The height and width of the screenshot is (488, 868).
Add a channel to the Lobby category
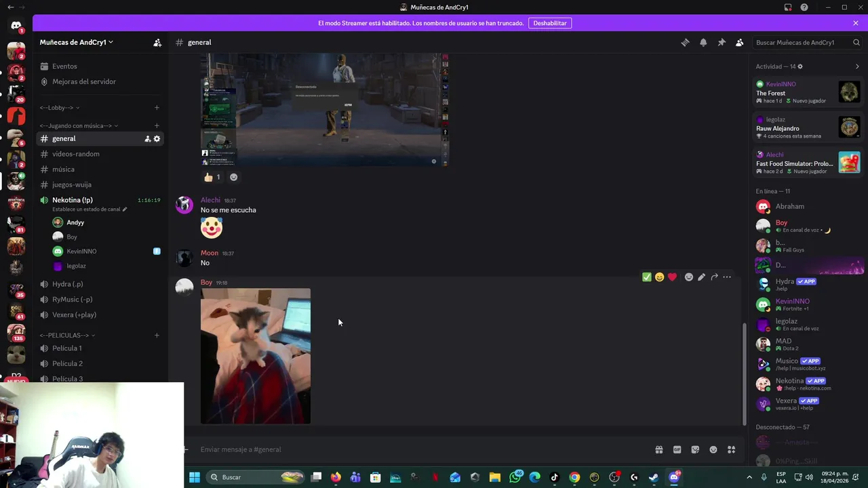click(157, 108)
